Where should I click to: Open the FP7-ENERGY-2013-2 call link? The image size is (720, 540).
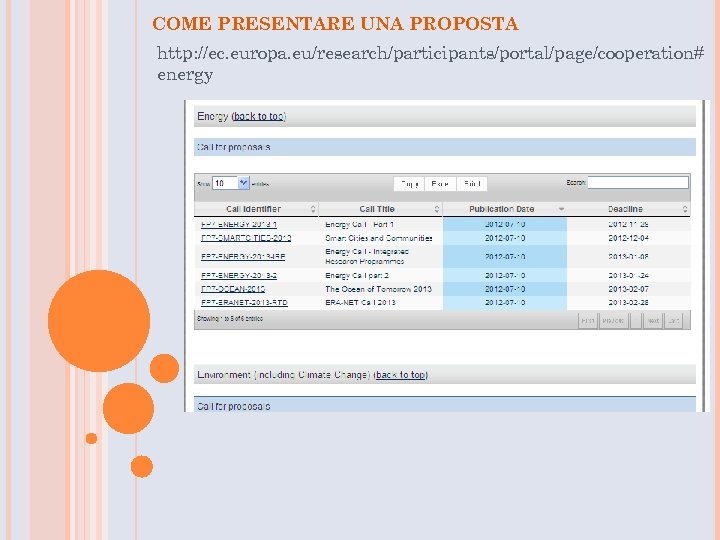click(239, 276)
